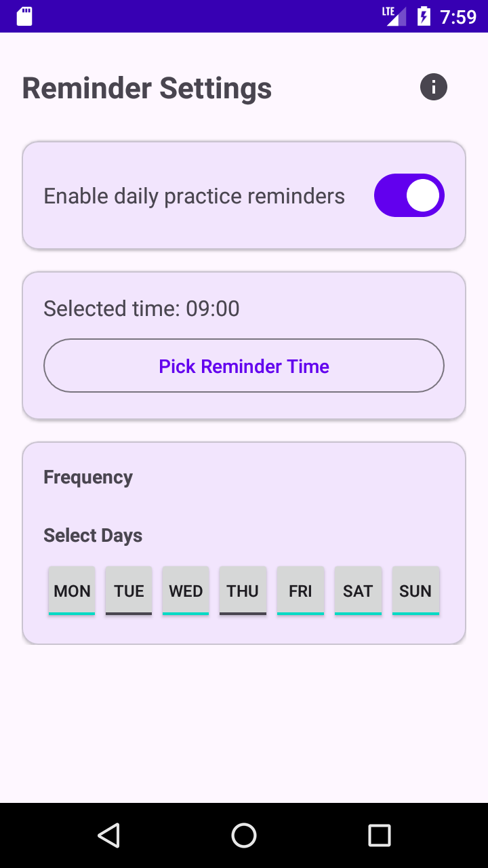Enable the TUE day toggle
This screenshot has width=488, height=868.
(x=129, y=591)
